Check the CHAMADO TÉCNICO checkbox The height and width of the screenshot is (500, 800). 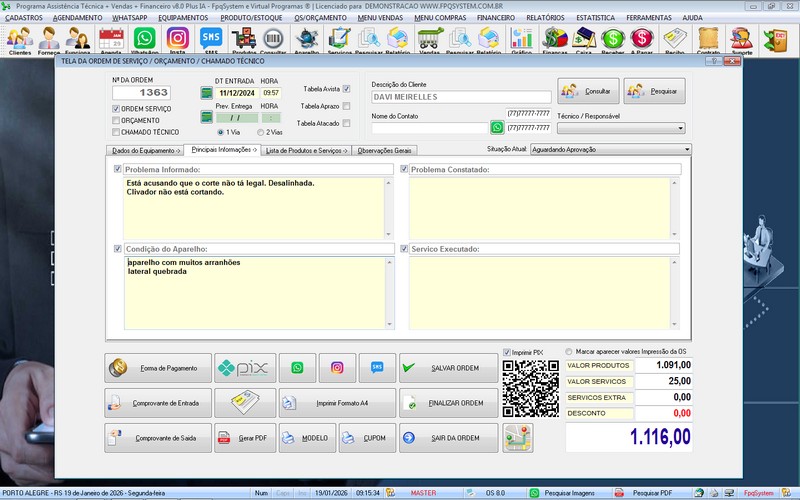click(x=116, y=132)
